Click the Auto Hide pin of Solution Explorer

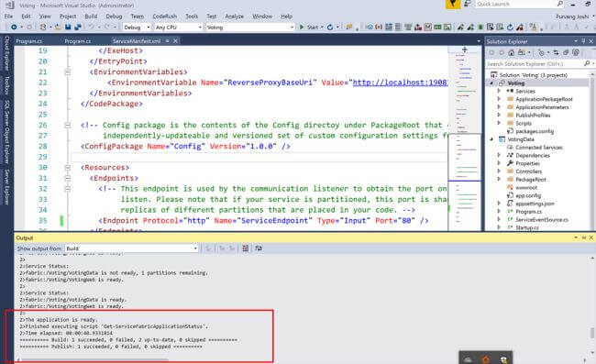pos(583,41)
